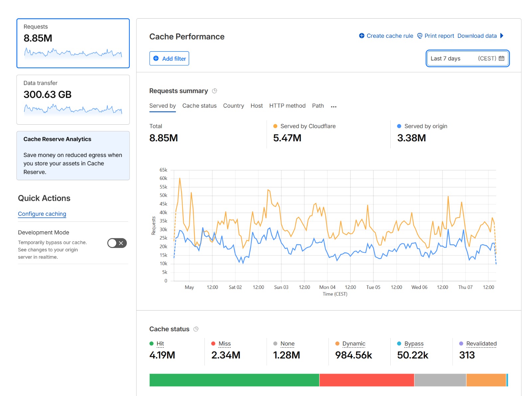Click the Create cache rule link

click(x=390, y=36)
